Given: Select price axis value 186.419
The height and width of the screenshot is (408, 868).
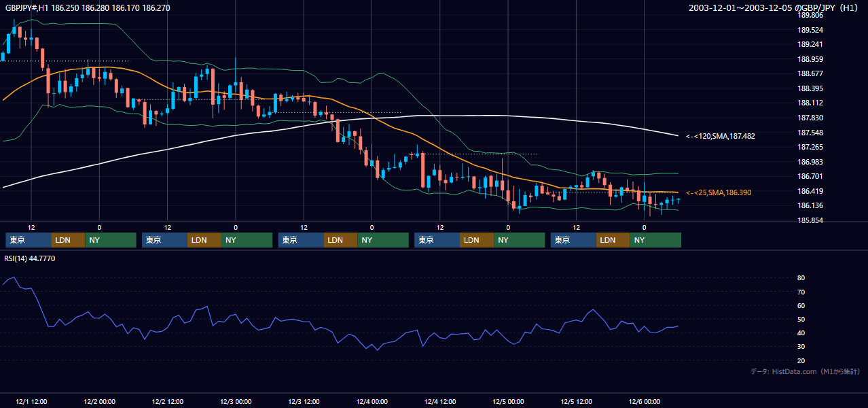Looking at the screenshot, I should 810,191.
